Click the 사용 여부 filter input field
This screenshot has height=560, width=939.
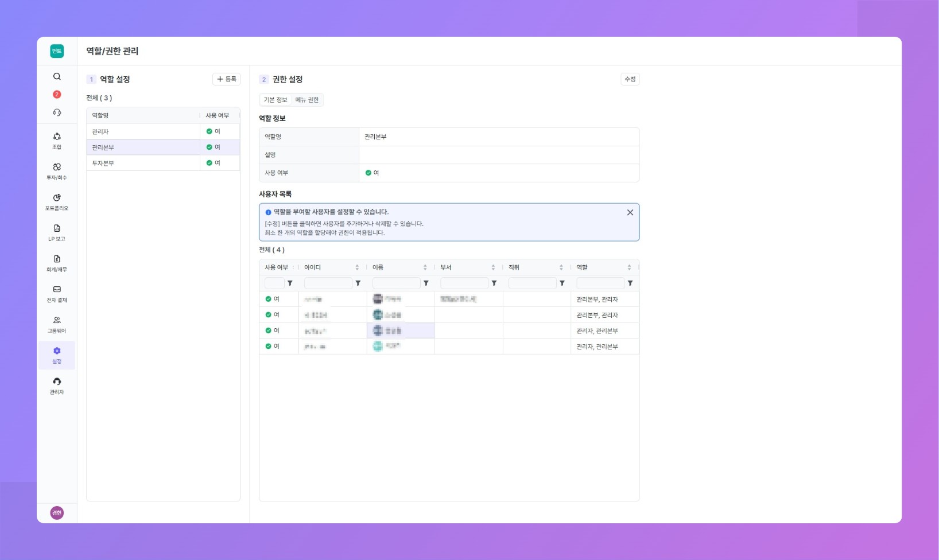pyautogui.click(x=274, y=283)
